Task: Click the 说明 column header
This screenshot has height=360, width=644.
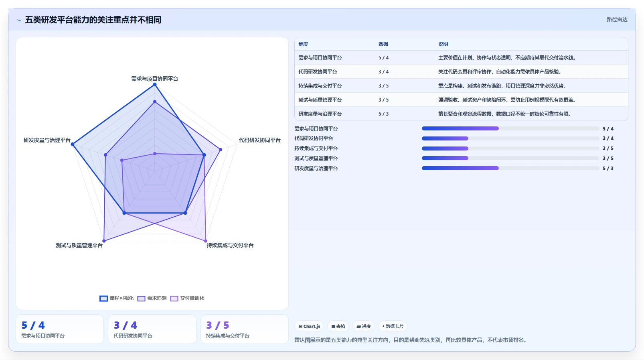Action: coord(443,44)
